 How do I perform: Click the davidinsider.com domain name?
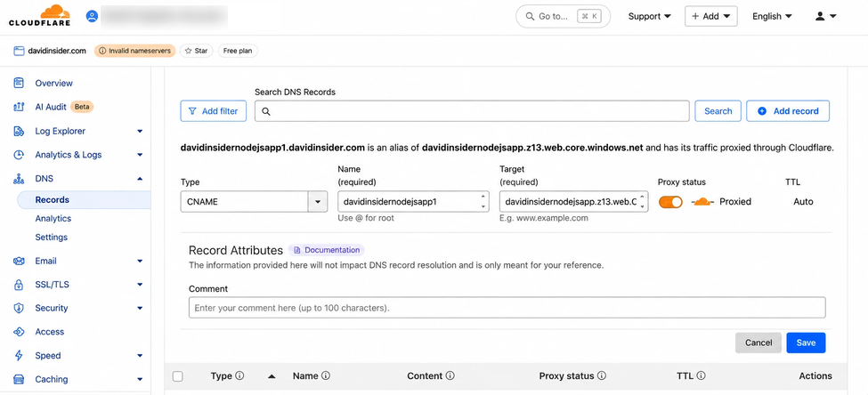(57, 51)
